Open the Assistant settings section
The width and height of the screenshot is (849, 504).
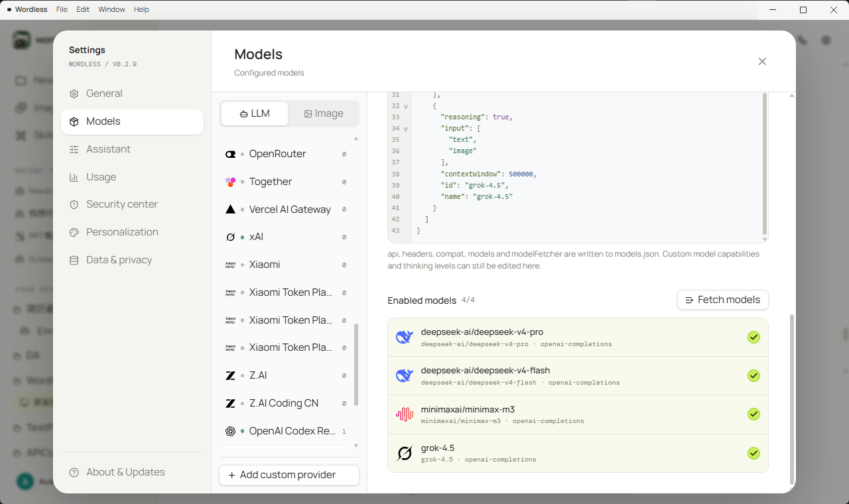pos(132,149)
